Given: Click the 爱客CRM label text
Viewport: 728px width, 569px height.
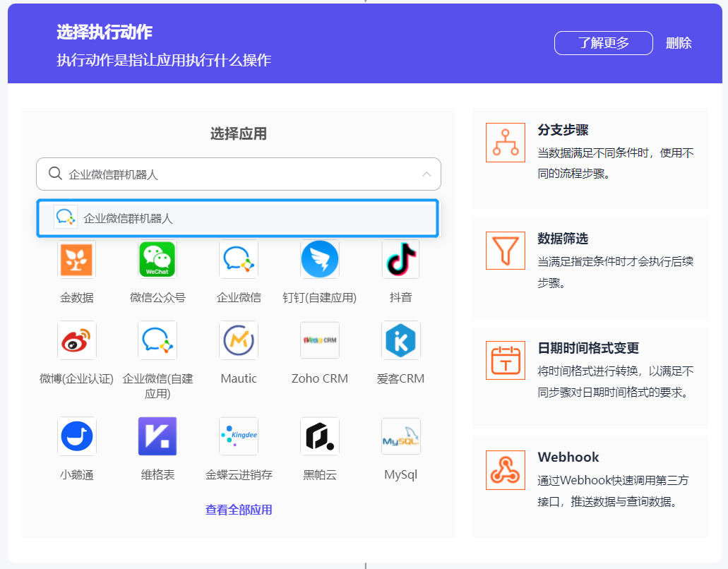Looking at the screenshot, I should point(400,378).
